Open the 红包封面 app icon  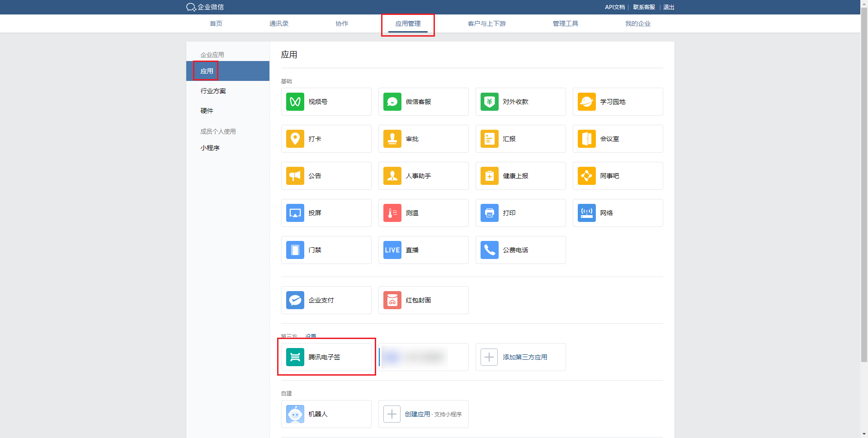(392, 300)
